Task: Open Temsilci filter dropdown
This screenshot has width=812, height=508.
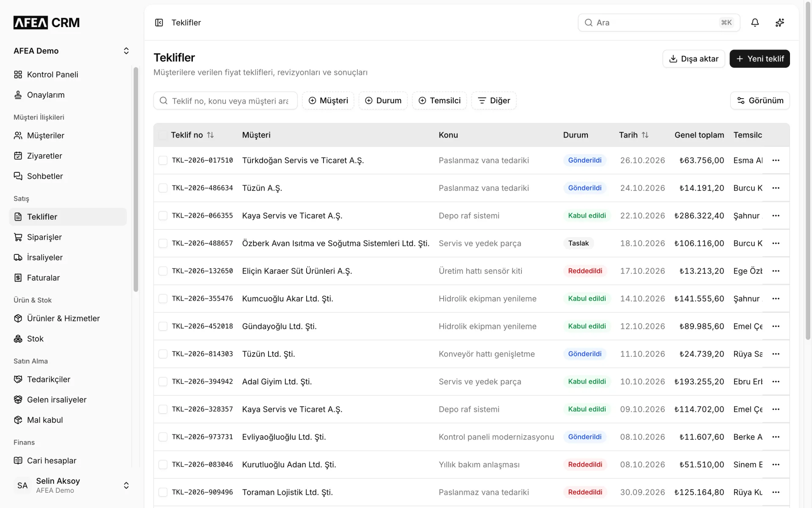Action: 439,101
